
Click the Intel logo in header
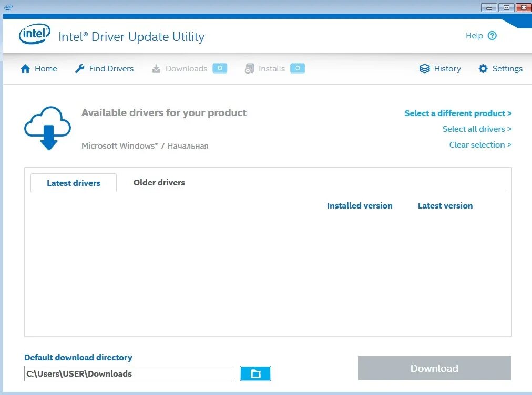[x=34, y=34]
